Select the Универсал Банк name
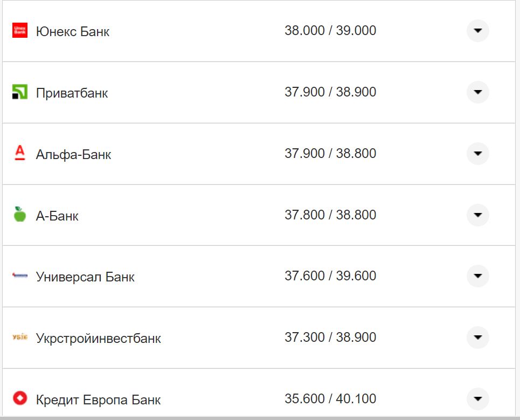The width and height of the screenshot is (520, 420). [85, 277]
